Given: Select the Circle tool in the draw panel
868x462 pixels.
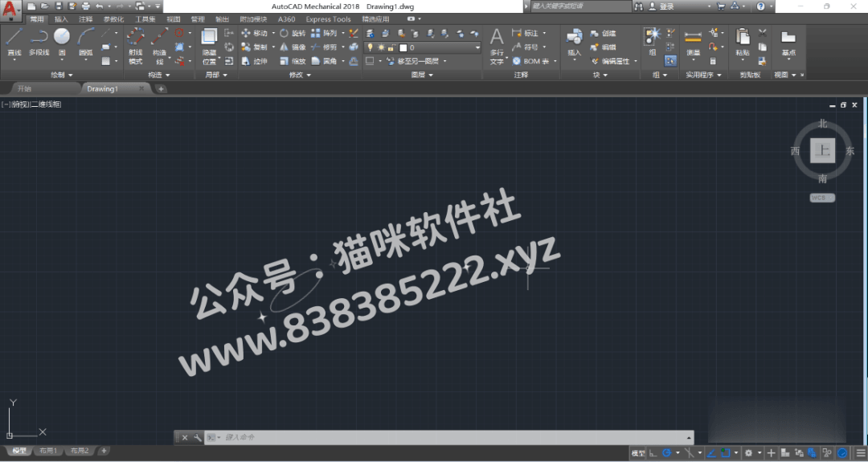Looking at the screenshot, I should pos(62,42).
